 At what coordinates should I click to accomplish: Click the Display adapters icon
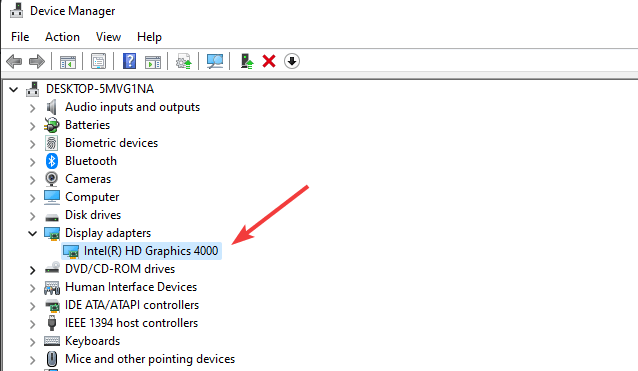52,233
